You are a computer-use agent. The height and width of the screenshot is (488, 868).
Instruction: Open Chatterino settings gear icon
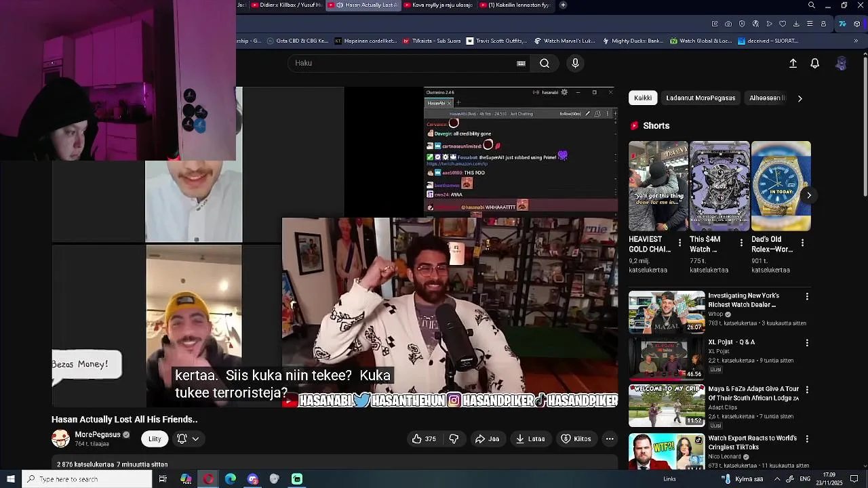click(x=564, y=92)
